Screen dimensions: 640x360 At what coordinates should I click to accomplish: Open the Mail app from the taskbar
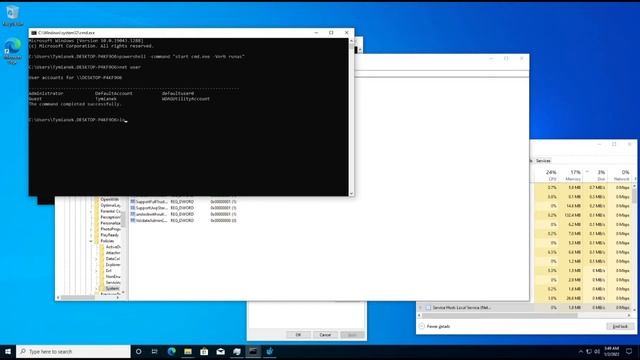pos(220,351)
